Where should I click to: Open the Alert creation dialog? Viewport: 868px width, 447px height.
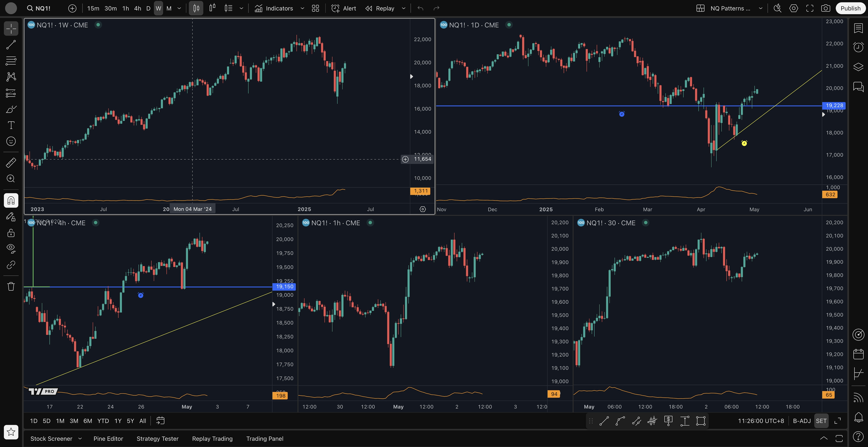pyautogui.click(x=344, y=8)
